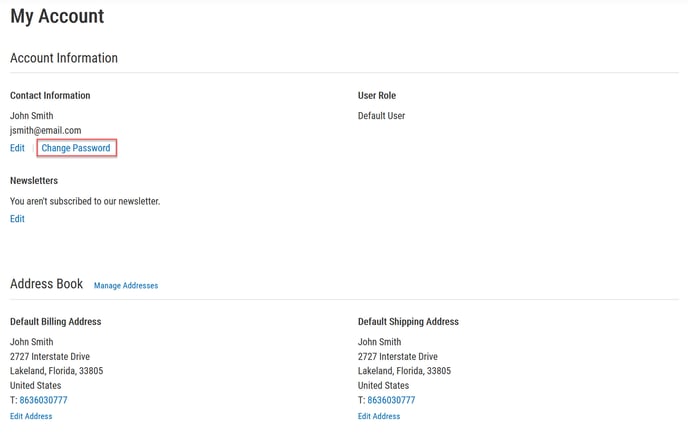Click the Default Billing Address heading
Image resolution: width=688 pixels, height=439 pixels.
point(55,322)
